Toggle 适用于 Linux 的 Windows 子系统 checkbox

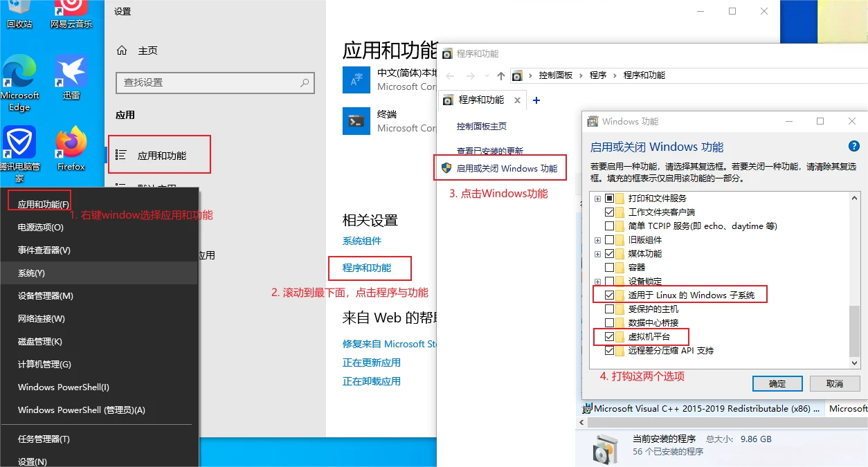click(x=610, y=295)
